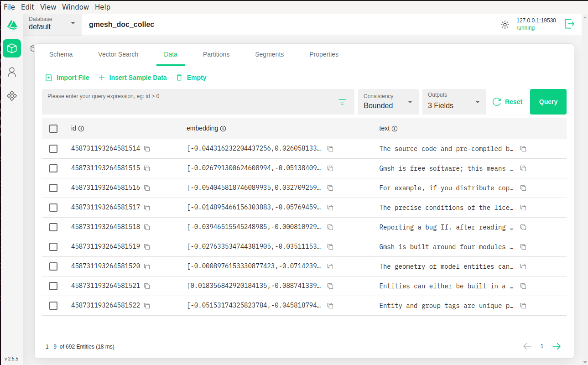This screenshot has height=365, width=588.
Task: Open the Databases cube icon in sidebar
Action: click(12, 48)
